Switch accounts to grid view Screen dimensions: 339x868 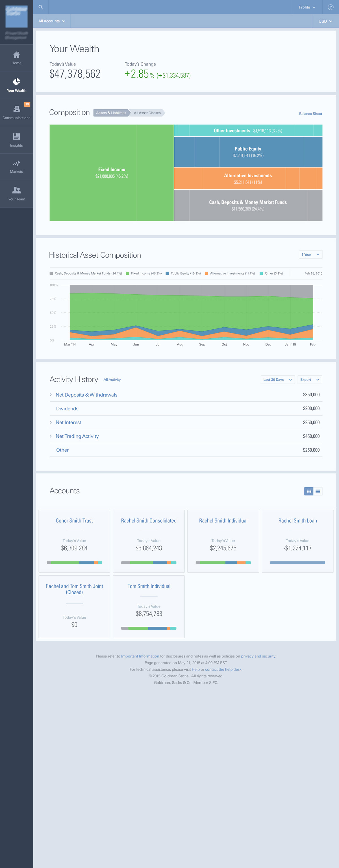point(309,491)
